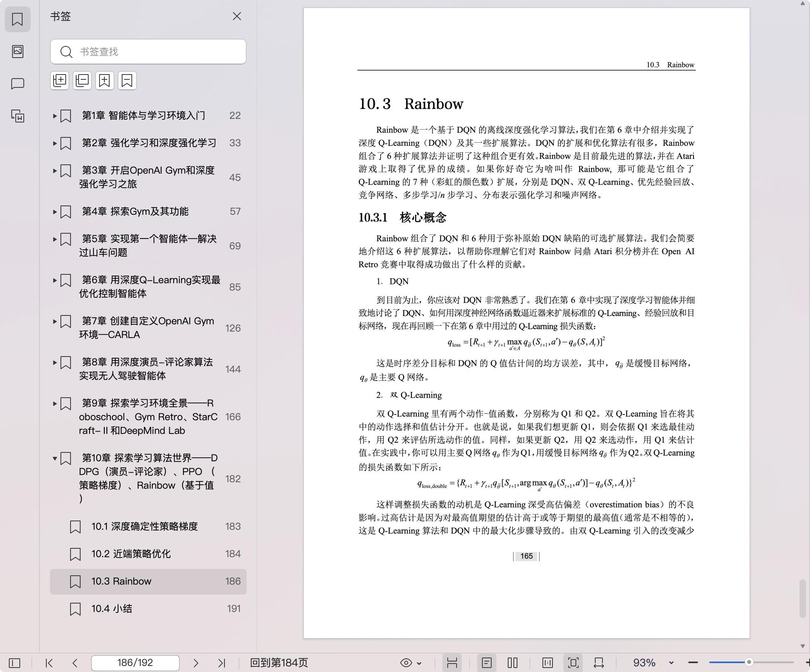The image size is (810, 672).
Task: Expand all bookmarks button
Action: tap(60, 81)
